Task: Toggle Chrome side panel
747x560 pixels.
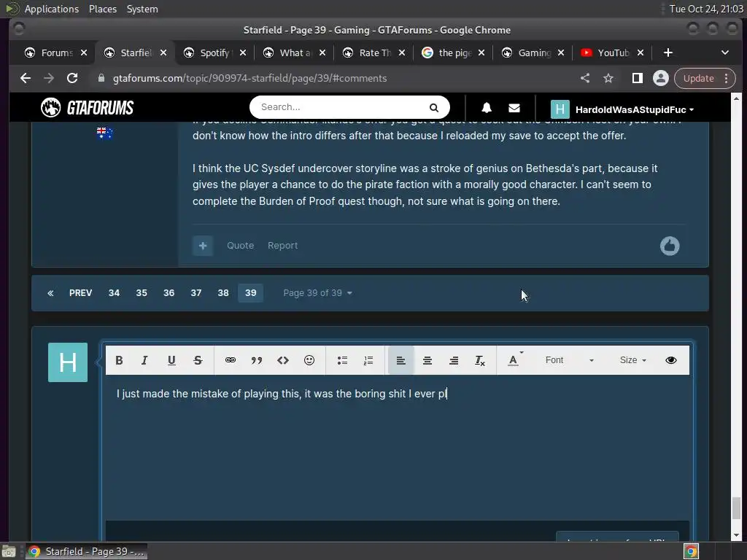Action: pyautogui.click(x=637, y=78)
